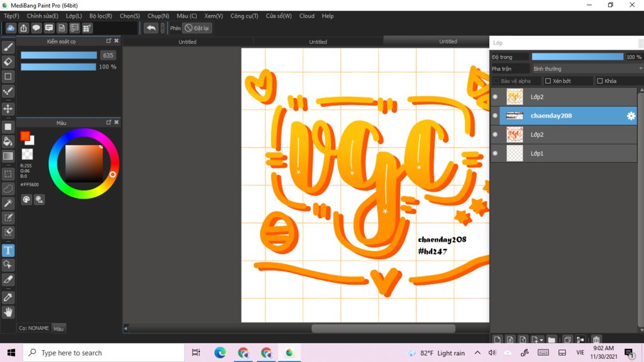Enable the Khóa lock checkbox
This screenshot has width=644, height=362.
point(599,81)
